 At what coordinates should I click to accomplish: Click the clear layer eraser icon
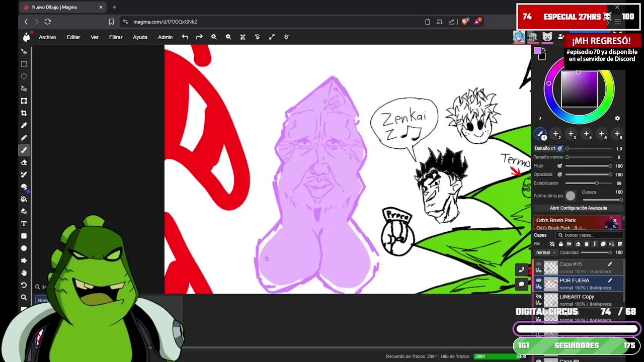[578, 244]
